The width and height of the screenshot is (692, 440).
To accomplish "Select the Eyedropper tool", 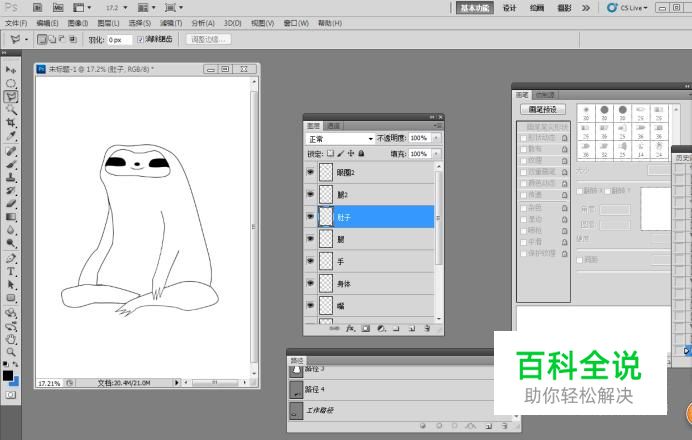I will pos(11,136).
